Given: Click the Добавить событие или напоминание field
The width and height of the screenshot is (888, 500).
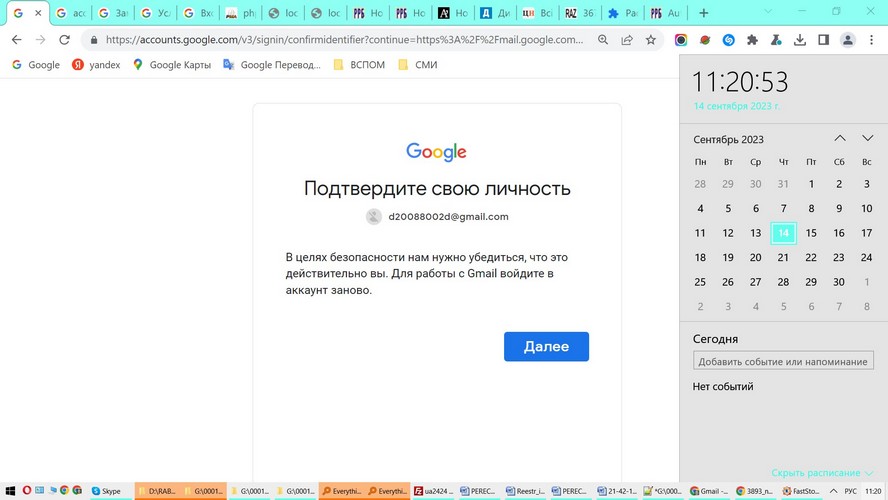Looking at the screenshot, I should pyautogui.click(x=783, y=361).
